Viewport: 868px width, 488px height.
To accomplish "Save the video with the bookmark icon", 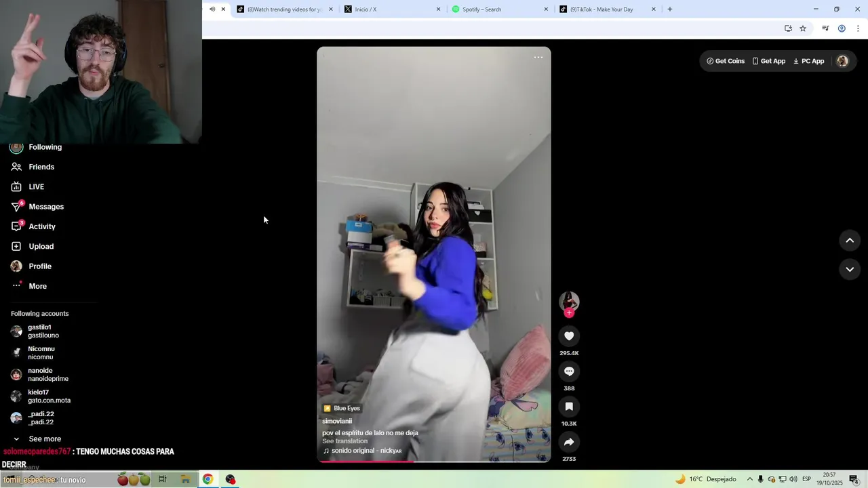I will pyautogui.click(x=569, y=407).
